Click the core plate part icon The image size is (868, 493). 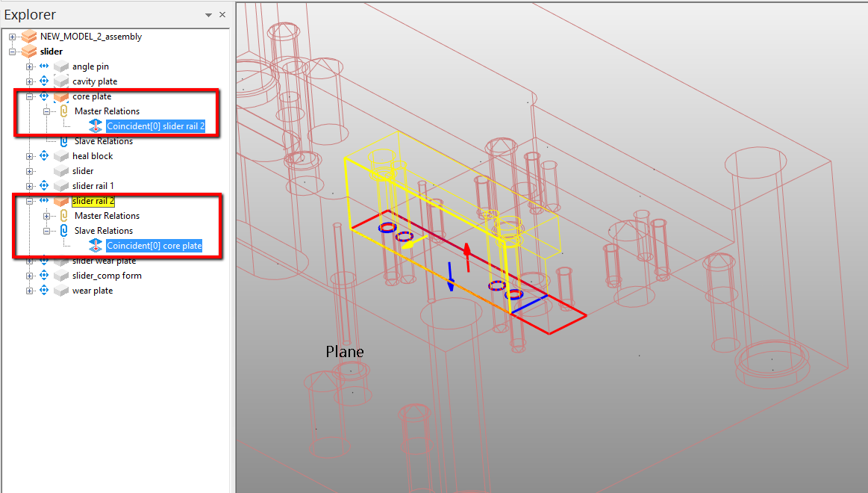coord(60,96)
